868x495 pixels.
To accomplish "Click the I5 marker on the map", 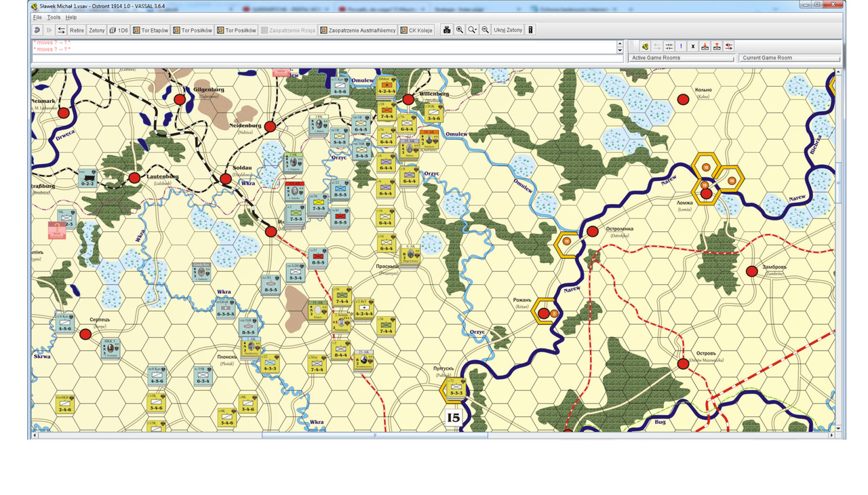I will point(453,417).
